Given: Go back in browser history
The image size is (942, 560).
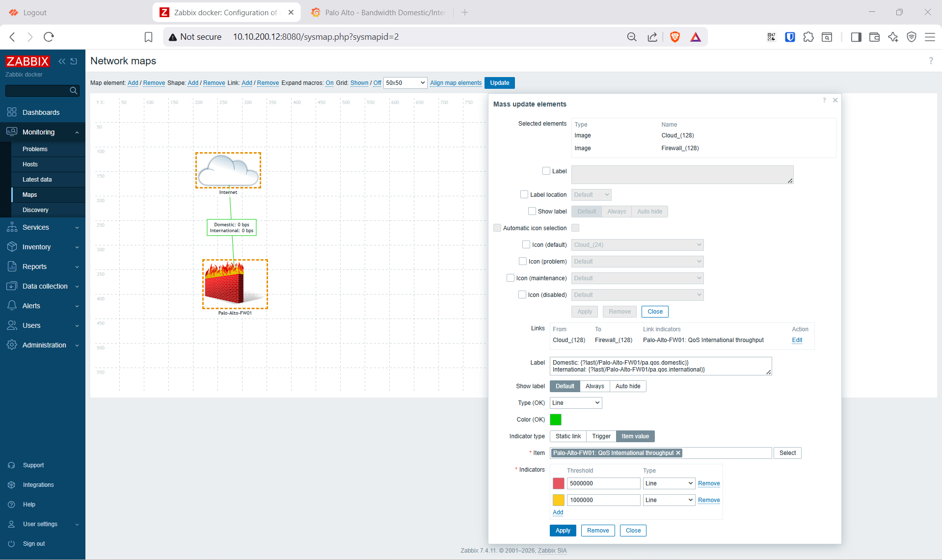Looking at the screenshot, I should [x=13, y=37].
